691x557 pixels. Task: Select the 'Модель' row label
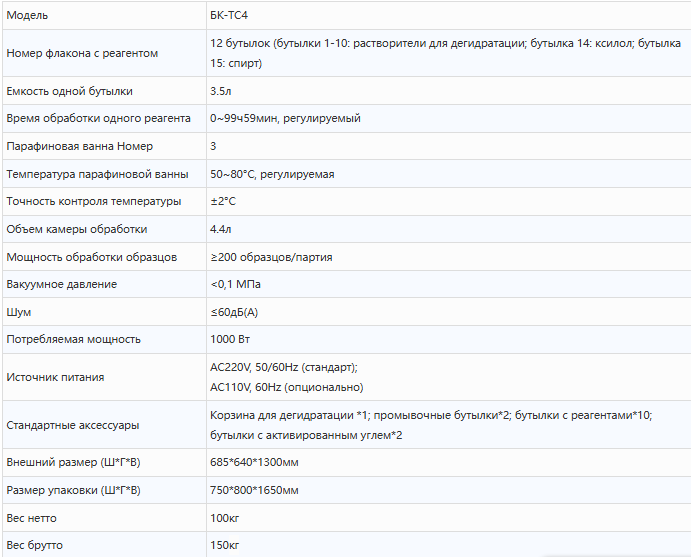[27, 15]
